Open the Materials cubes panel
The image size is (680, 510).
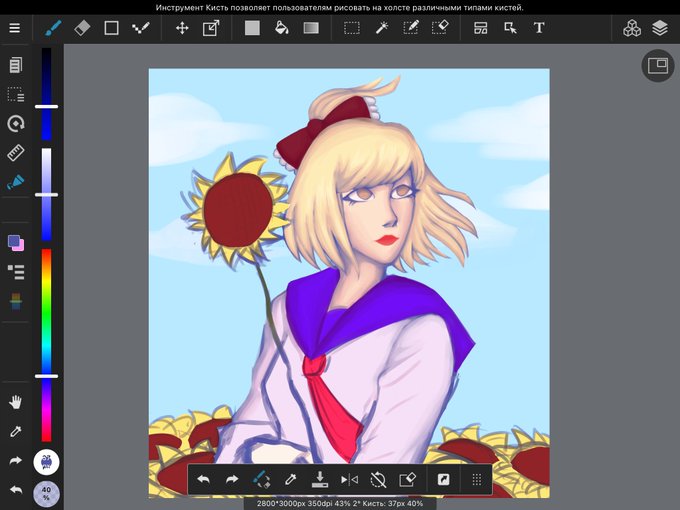coord(632,28)
